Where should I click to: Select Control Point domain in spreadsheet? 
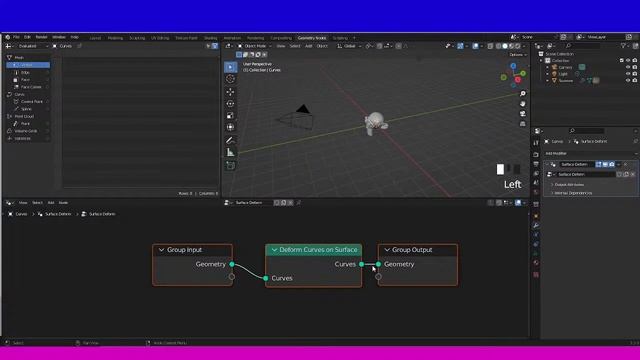click(x=29, y=102)
